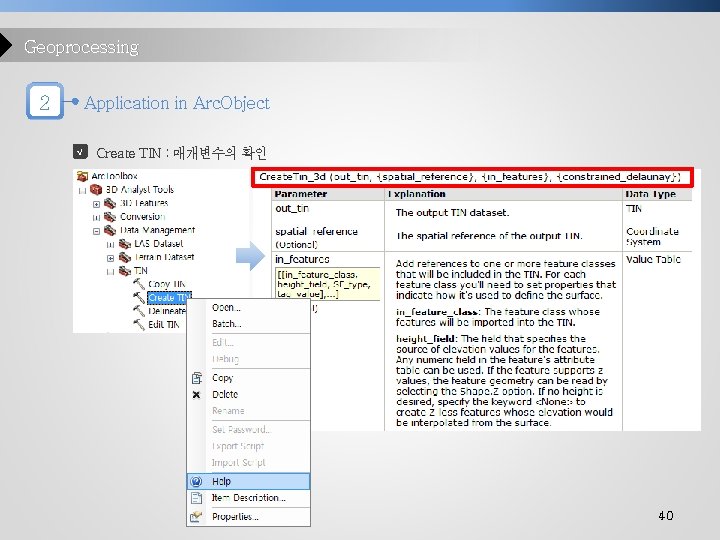Click the in_features syntax tooltip box

point(327,284)
